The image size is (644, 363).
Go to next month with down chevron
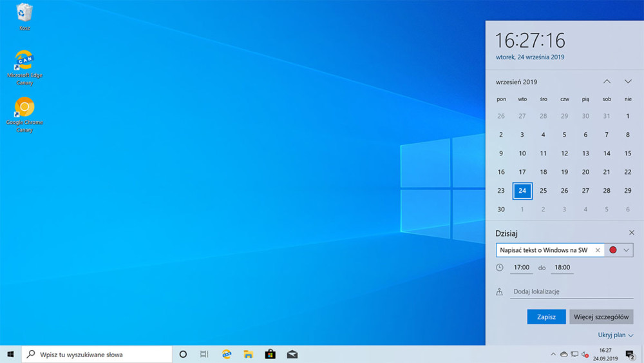[628, 81]
